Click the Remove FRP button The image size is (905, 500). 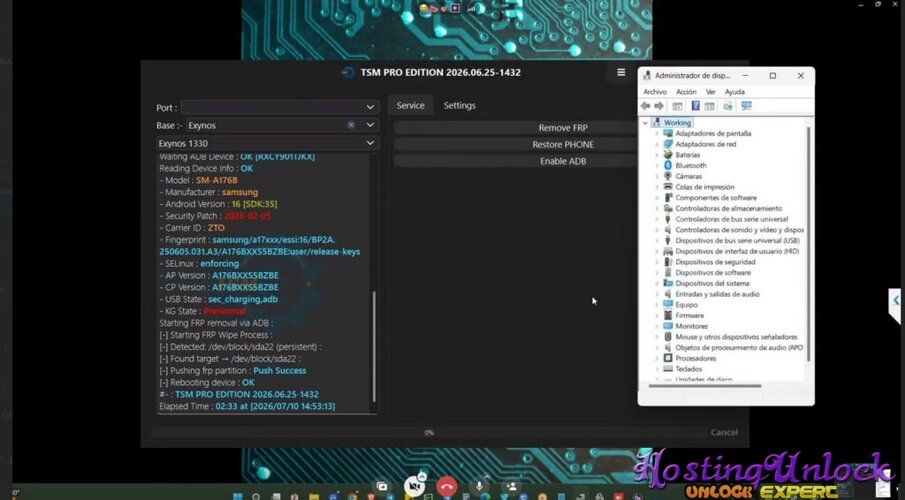515,128
